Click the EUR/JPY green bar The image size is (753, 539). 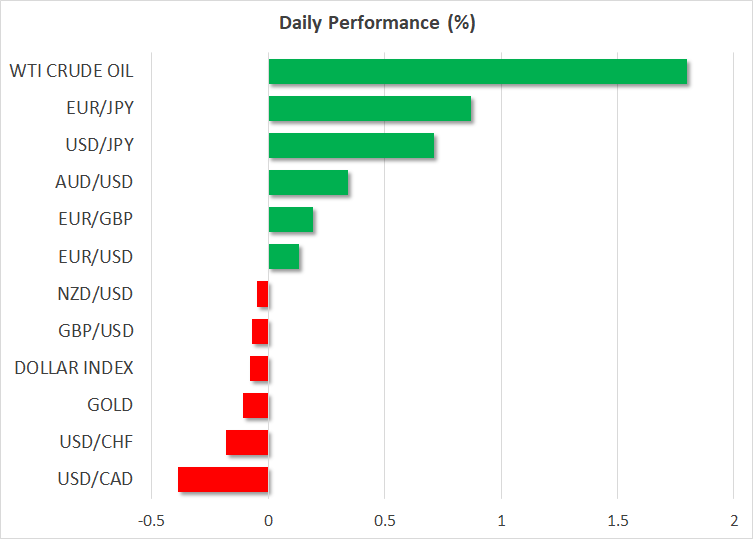pyautogui.click(x=370, y=109)
